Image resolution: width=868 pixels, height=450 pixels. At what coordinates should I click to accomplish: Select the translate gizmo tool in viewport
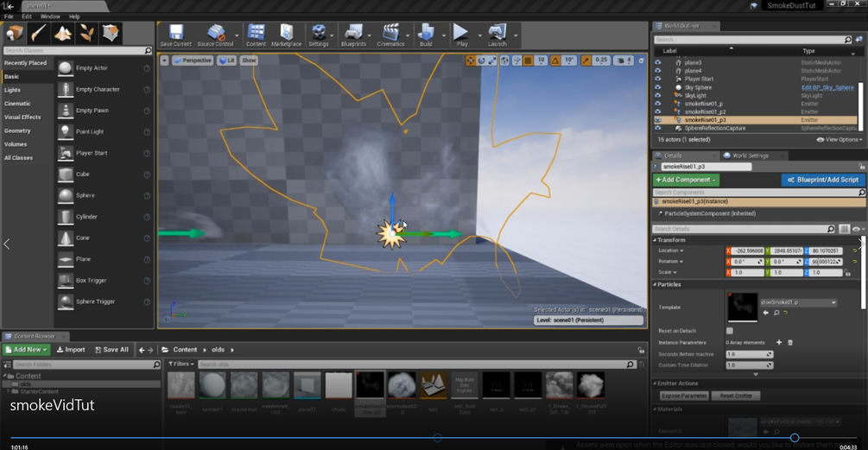[470, 60]
